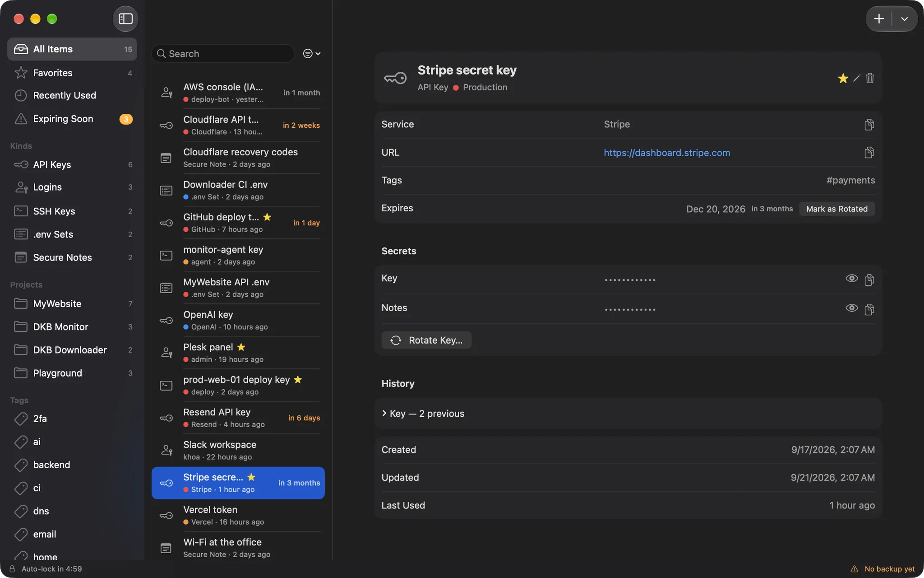This screenshot has height=578, width=924.
Task: Filter by the 2fa tag
Action: click(x=72, y=419)
